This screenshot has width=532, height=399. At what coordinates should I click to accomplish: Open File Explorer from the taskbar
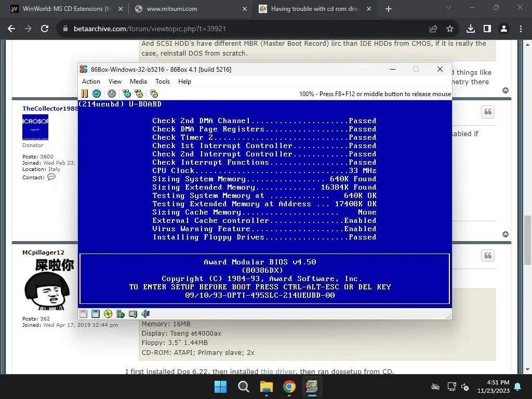pos(267,387)
